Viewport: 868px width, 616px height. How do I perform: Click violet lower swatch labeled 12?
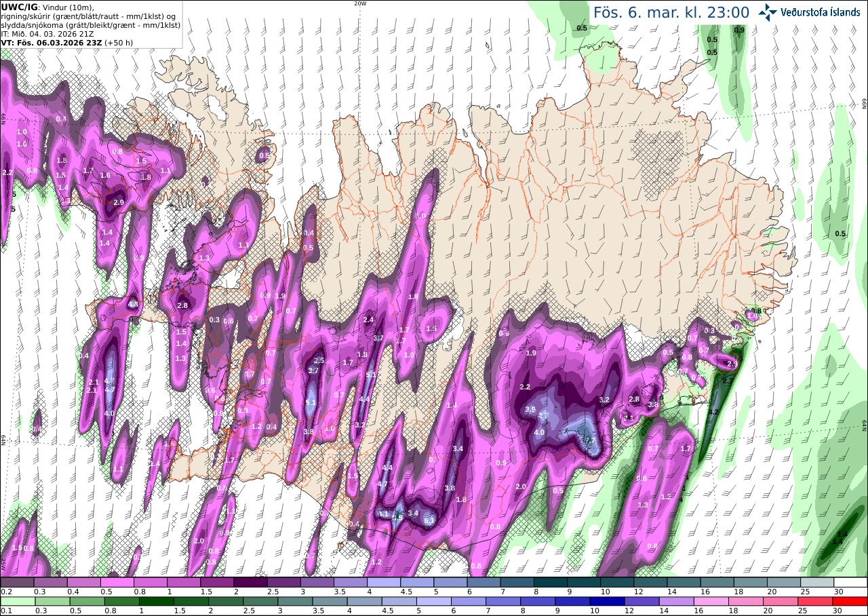click(642, 601)
